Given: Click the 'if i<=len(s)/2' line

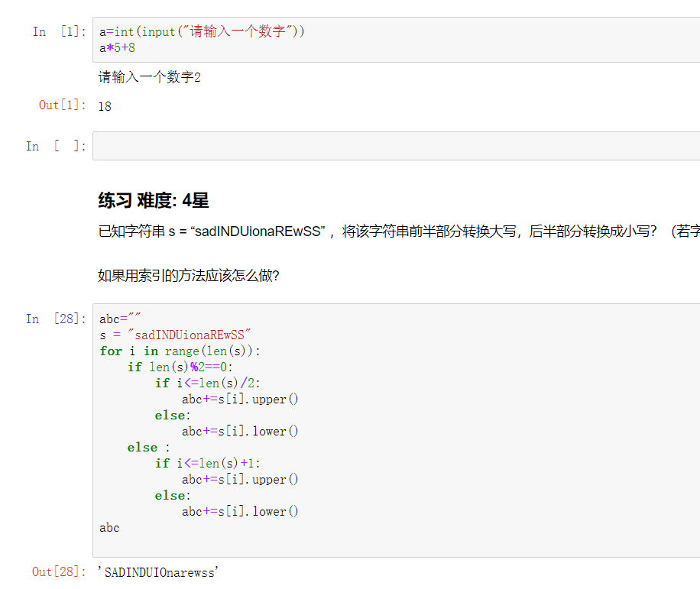Looking at the screenshot, I should [x=212, y=383].
